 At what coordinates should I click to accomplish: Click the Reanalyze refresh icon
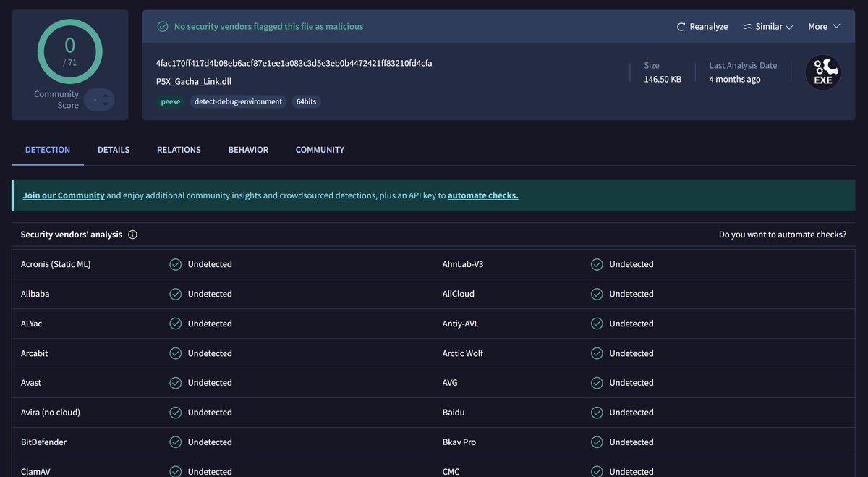tap(681, 27)
